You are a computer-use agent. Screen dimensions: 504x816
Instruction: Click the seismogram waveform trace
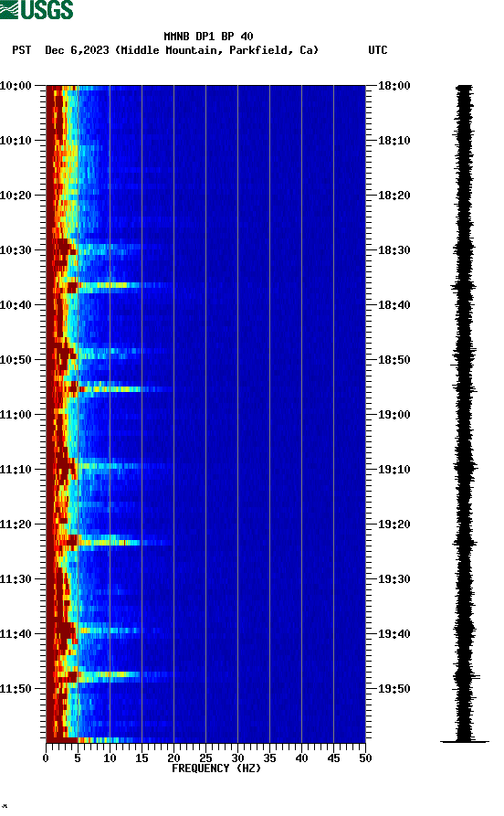(x=465, y=413)
